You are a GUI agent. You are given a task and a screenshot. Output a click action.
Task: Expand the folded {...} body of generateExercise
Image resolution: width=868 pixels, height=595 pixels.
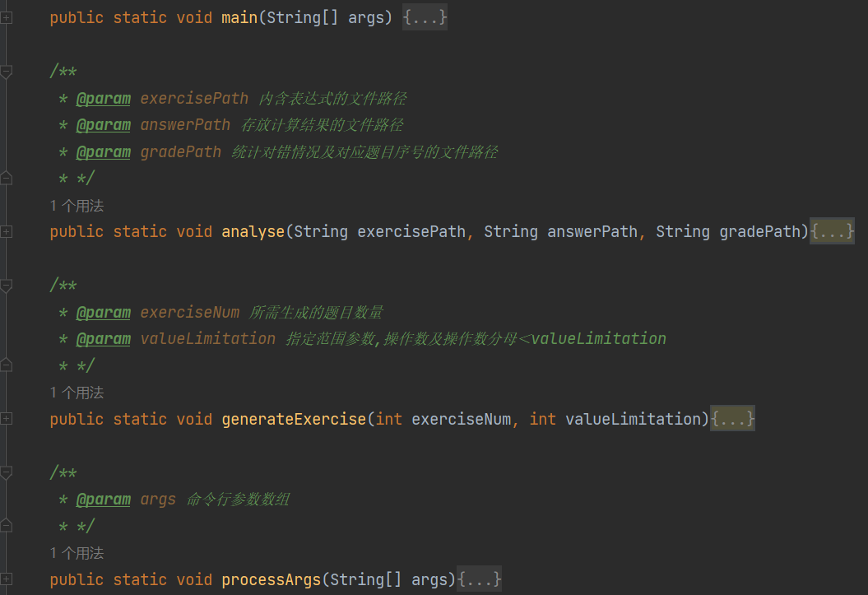pos(733,419)
